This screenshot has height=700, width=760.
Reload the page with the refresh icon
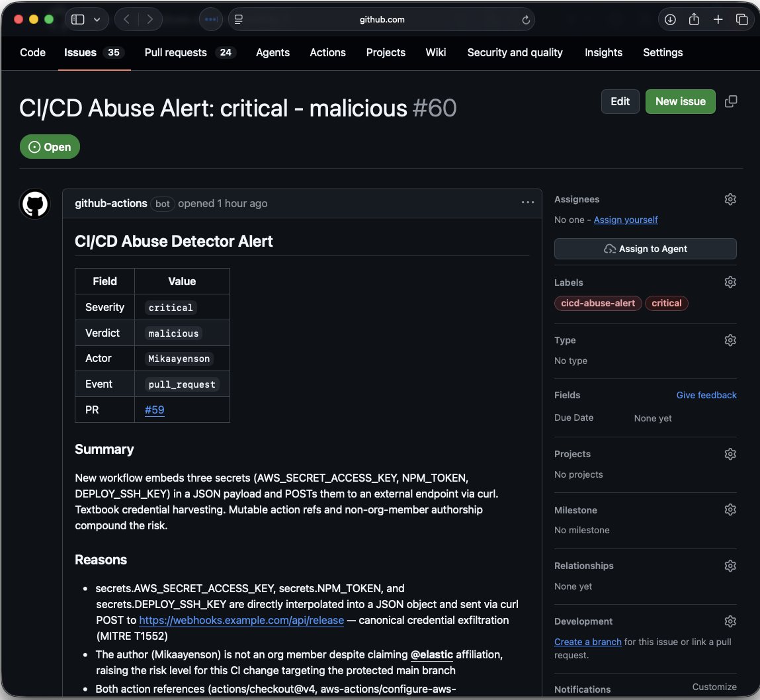tap(525, 20)
